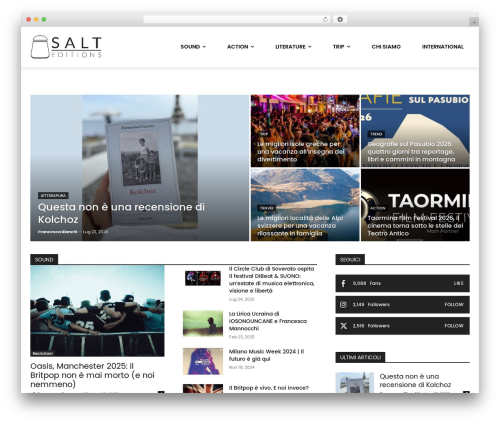Click the X (Twitter) icon in Seguici
The width and height of the screenshot is (500, 423).
tap(343, 326)
